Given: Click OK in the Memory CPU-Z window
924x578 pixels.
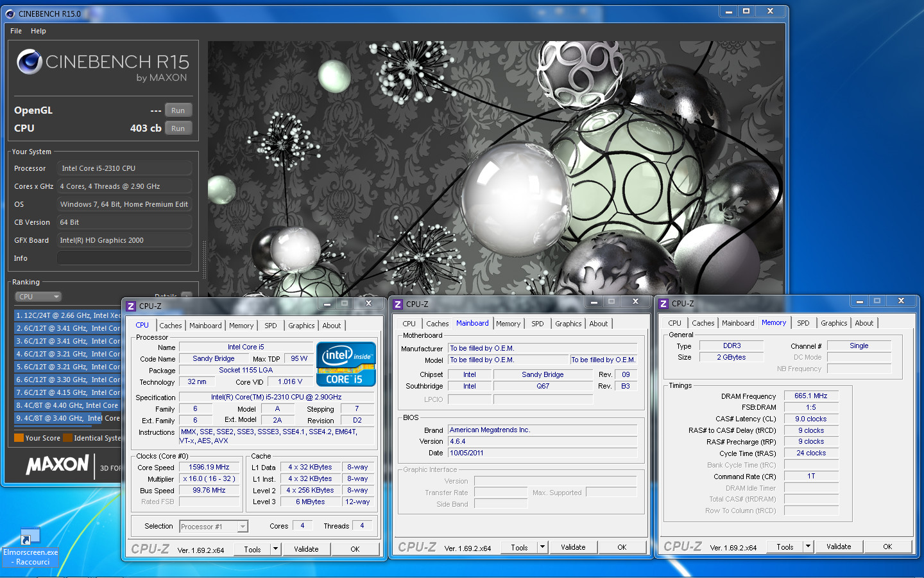Looking at the screenshot, I should (x=887, y=547).
